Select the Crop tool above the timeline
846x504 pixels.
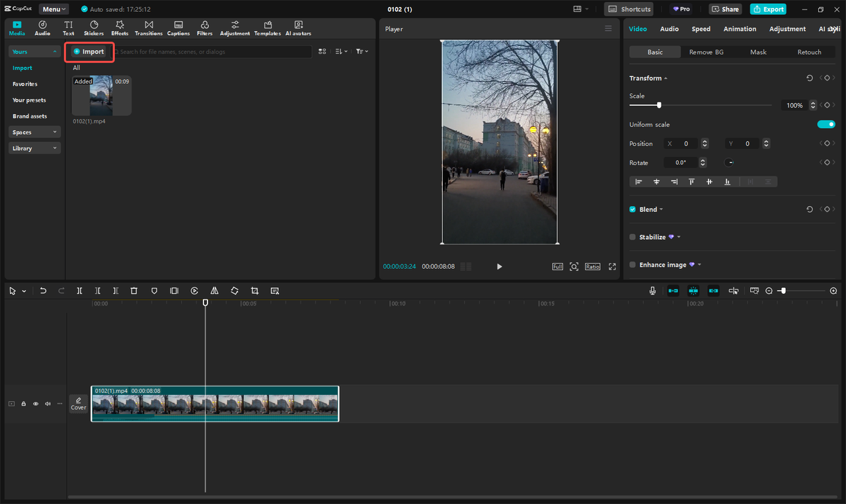coord(254,291)
